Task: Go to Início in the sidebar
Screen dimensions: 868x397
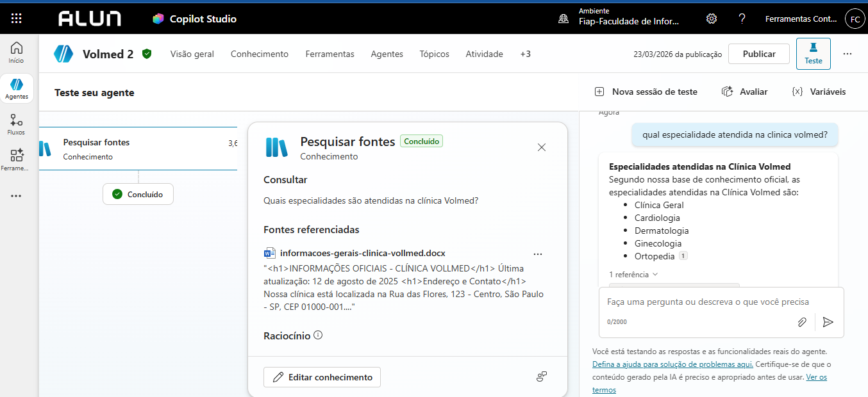Action: (x=17, y=53)
